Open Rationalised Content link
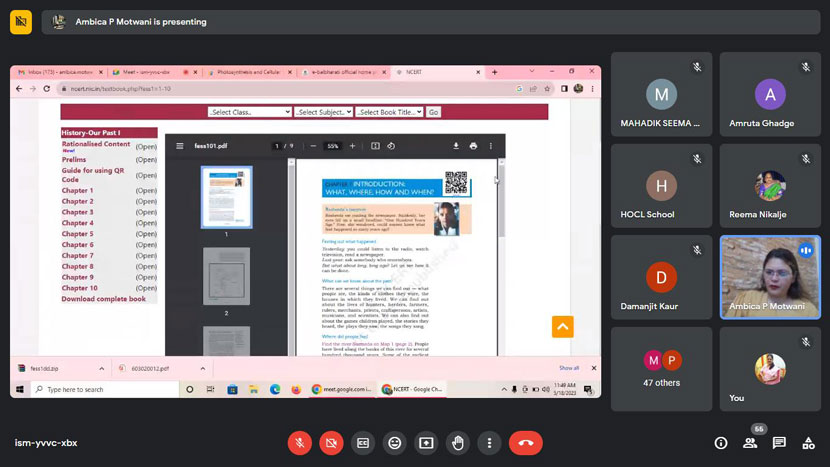Viewport: 830px width, 467px height. point(96,144)
